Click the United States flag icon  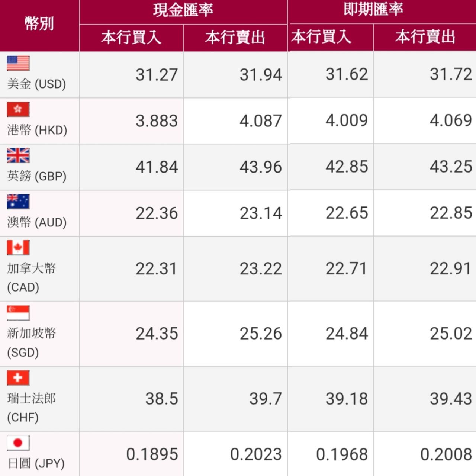tap(18, 63)
